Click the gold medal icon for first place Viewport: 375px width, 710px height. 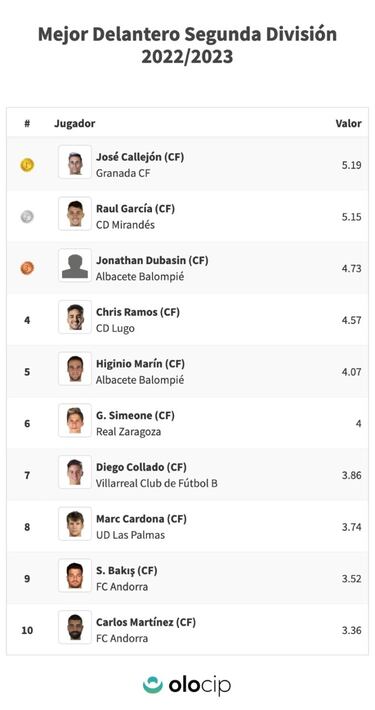27,165
